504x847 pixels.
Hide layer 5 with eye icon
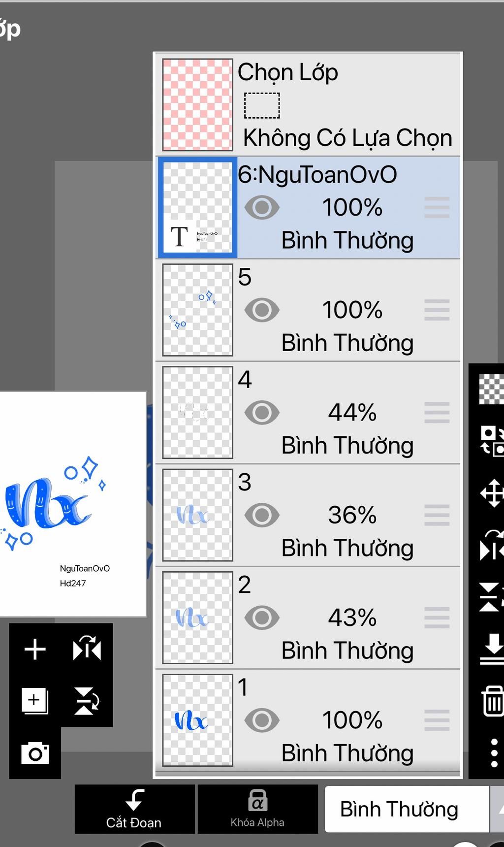pos(262,310)
